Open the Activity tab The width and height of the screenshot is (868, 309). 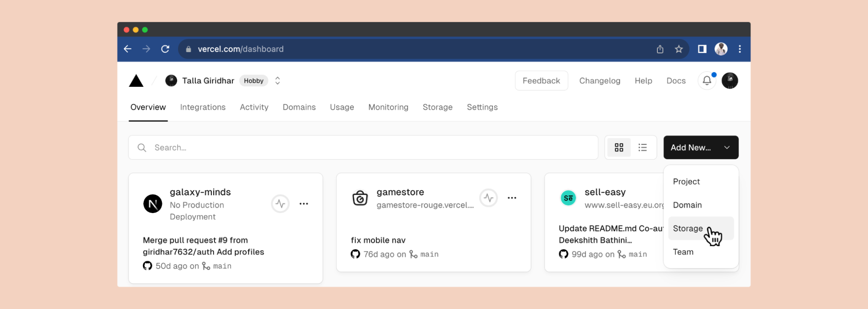click(x=254, y=107)
